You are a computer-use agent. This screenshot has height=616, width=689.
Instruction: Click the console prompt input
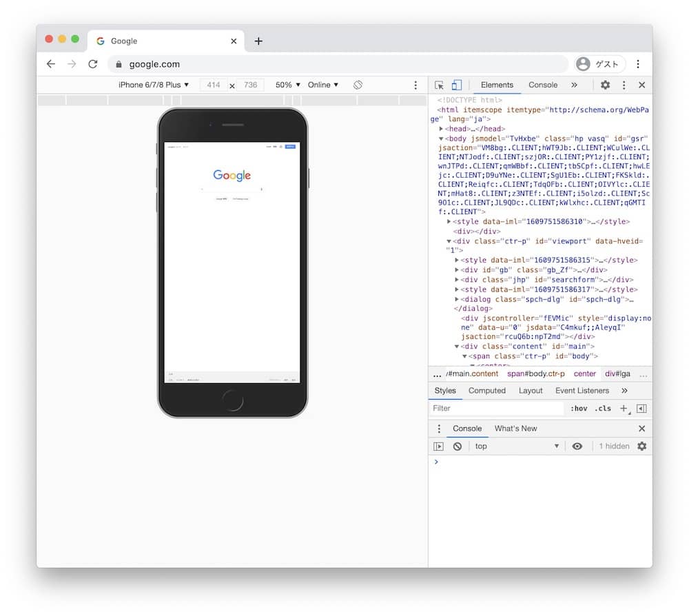[x=543, y=462]
